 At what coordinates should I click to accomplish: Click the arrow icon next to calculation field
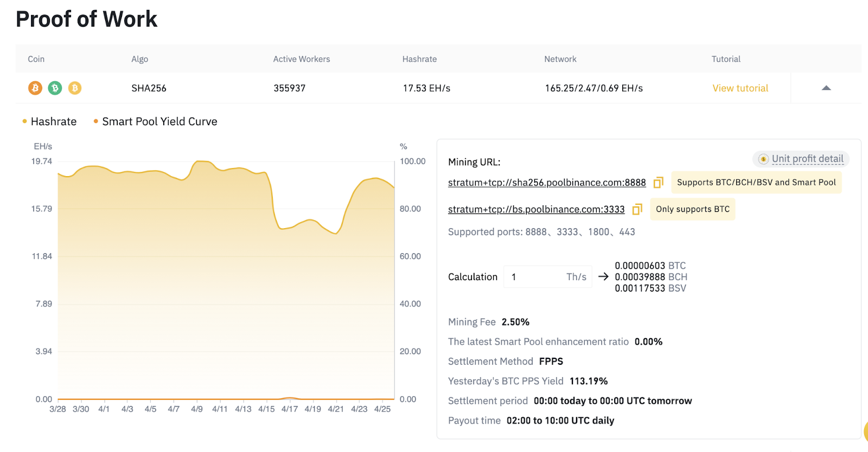[603, 277]
